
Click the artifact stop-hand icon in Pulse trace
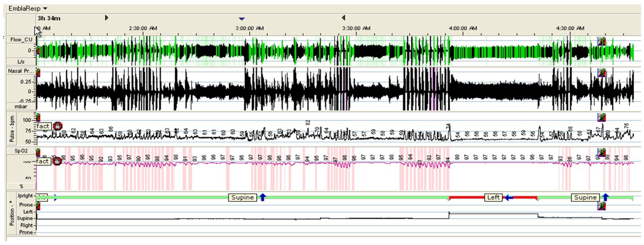coord(58,126)
